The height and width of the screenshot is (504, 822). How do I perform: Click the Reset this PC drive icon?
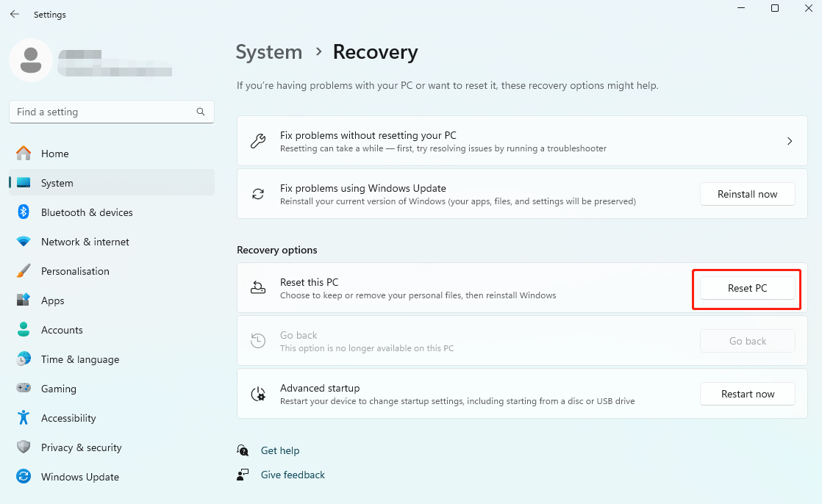258,287
